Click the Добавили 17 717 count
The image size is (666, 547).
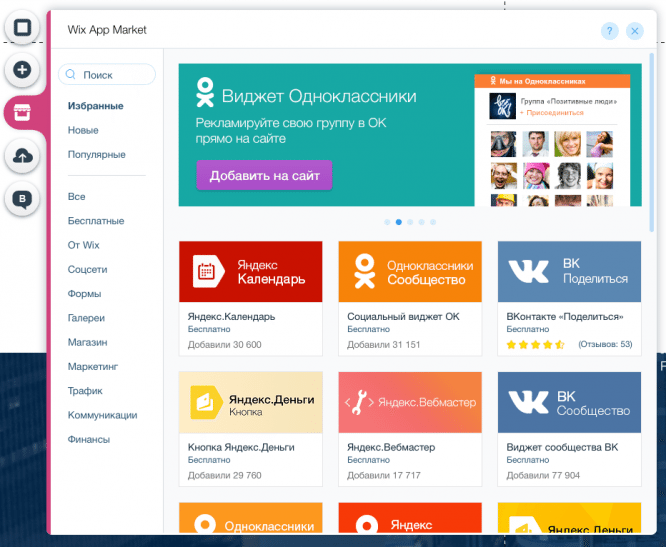383,475
